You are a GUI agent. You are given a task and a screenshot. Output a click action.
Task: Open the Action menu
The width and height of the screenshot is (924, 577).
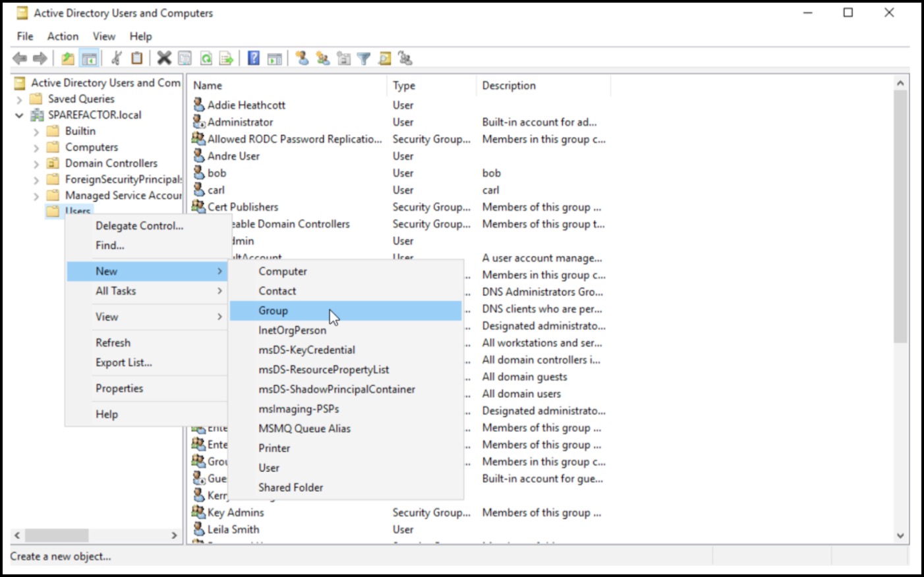pos(63,36)
